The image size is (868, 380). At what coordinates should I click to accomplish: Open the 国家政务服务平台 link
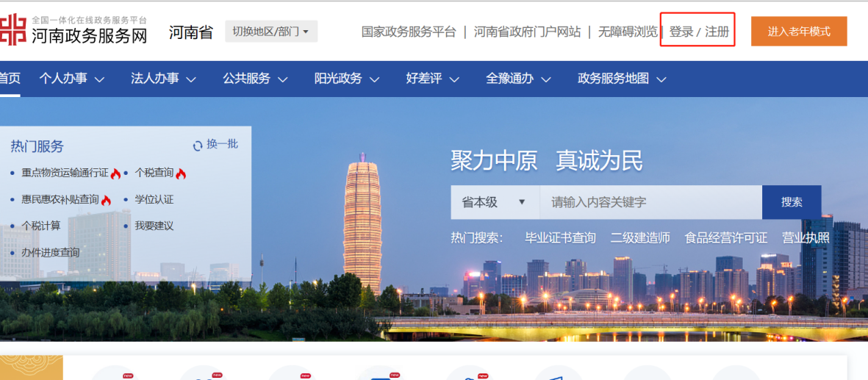[x=409, y=32]
